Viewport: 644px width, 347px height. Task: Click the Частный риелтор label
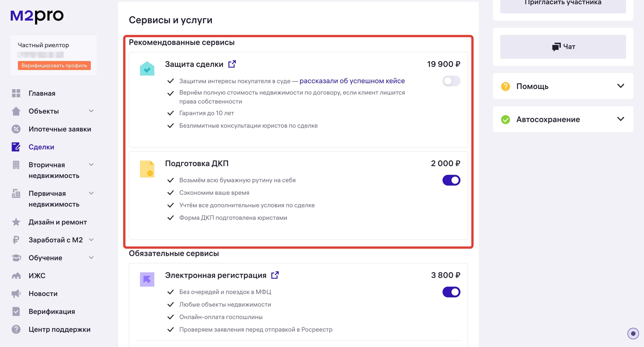pos(44,45)
